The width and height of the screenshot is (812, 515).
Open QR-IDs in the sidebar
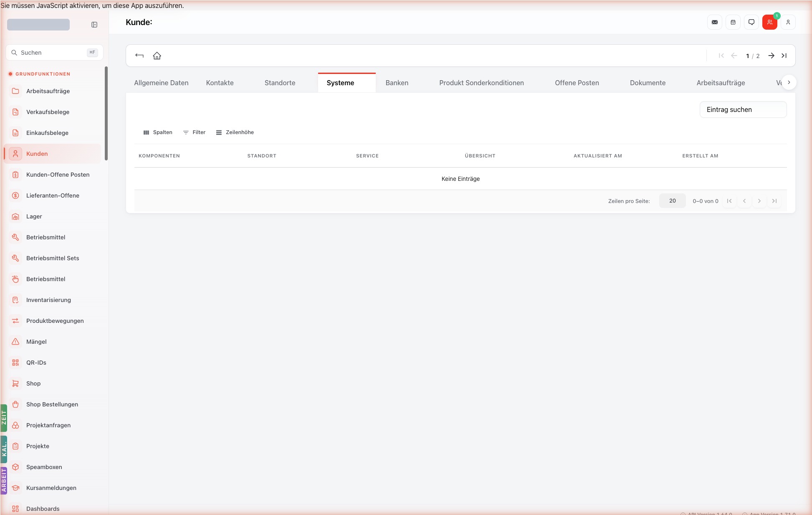click(53, 363)
